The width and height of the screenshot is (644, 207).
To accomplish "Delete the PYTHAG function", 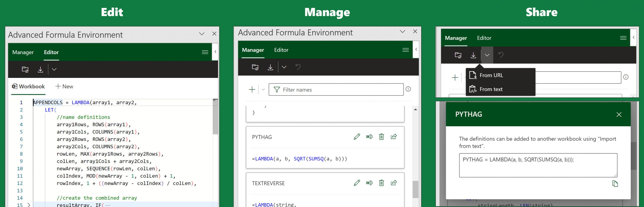I will tap(382, 137).
